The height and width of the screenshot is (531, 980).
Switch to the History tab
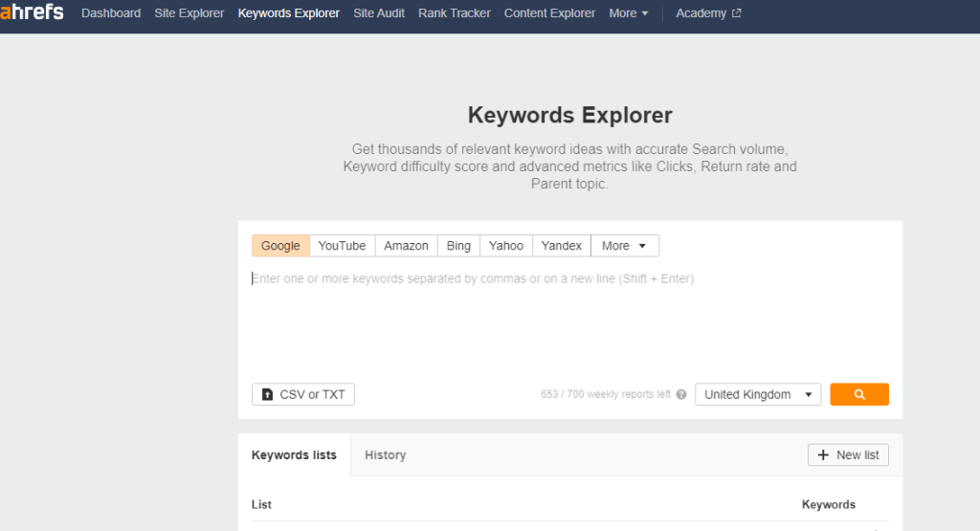385,454
